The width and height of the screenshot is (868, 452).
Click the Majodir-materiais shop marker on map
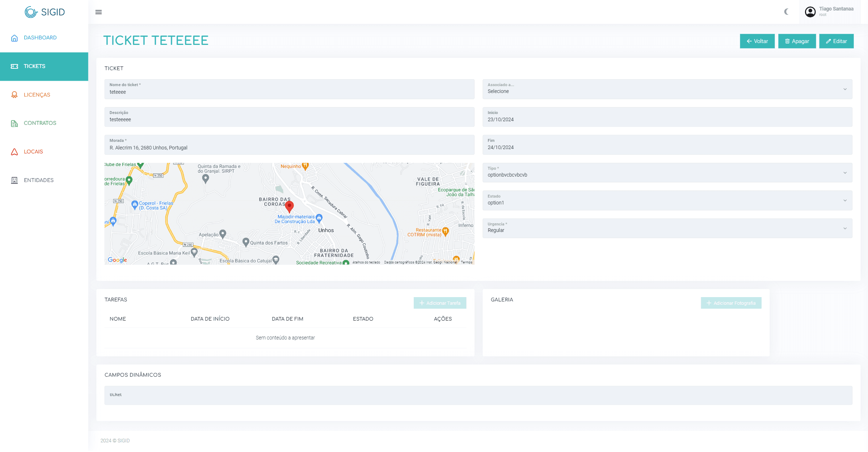click(x=319, y=217)
